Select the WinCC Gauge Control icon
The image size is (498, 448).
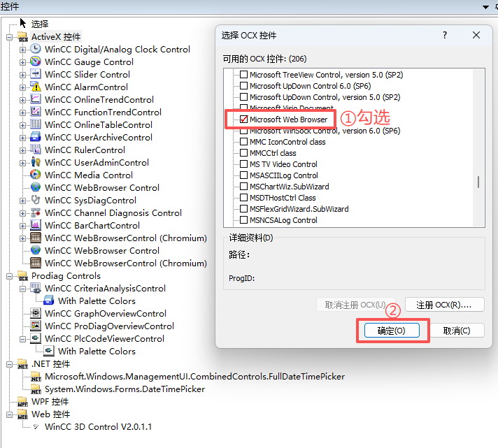coord(35,62)
